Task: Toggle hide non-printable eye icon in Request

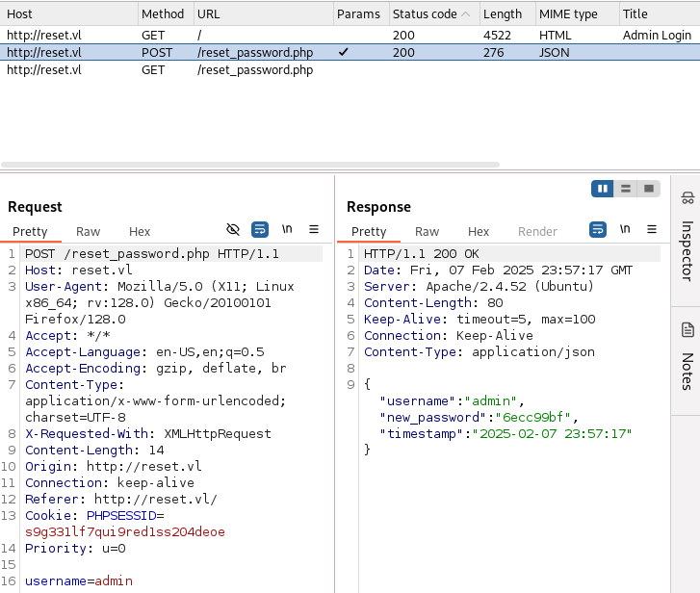Action: tap(233, 229)
